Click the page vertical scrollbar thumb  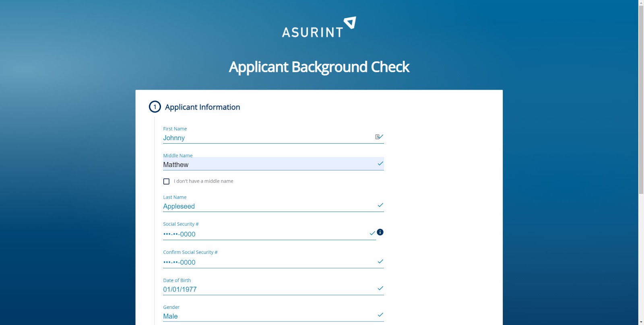click(x=641, y=100)
